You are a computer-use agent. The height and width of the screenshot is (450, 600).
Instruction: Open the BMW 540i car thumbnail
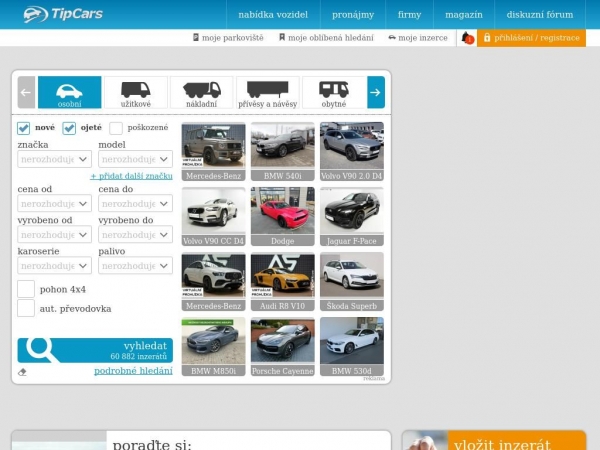coord(283,152)
